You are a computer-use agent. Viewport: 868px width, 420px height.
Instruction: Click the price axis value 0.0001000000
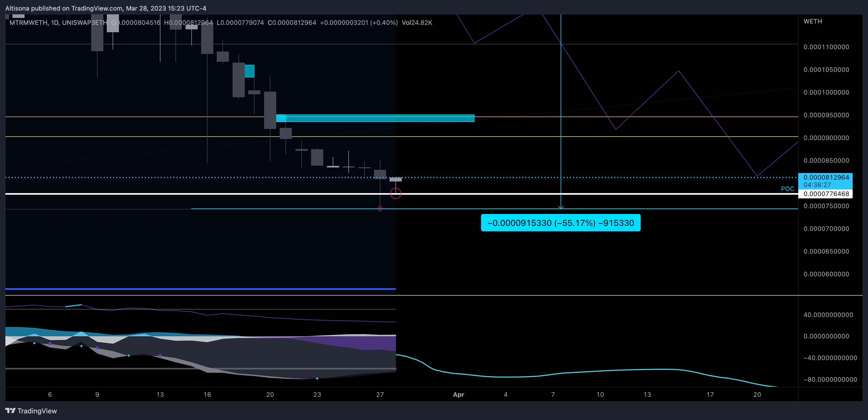tap(826, 92)
